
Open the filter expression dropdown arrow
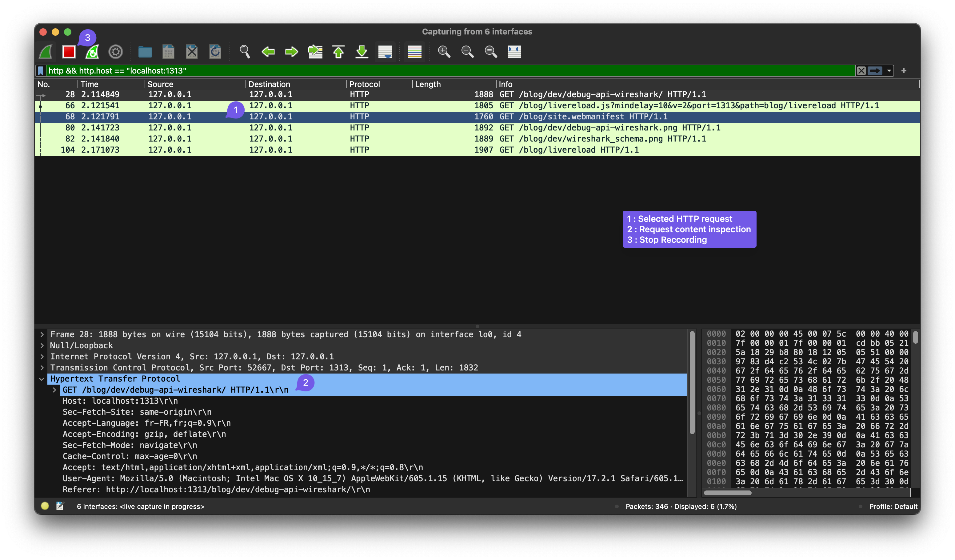pos(890,70)
